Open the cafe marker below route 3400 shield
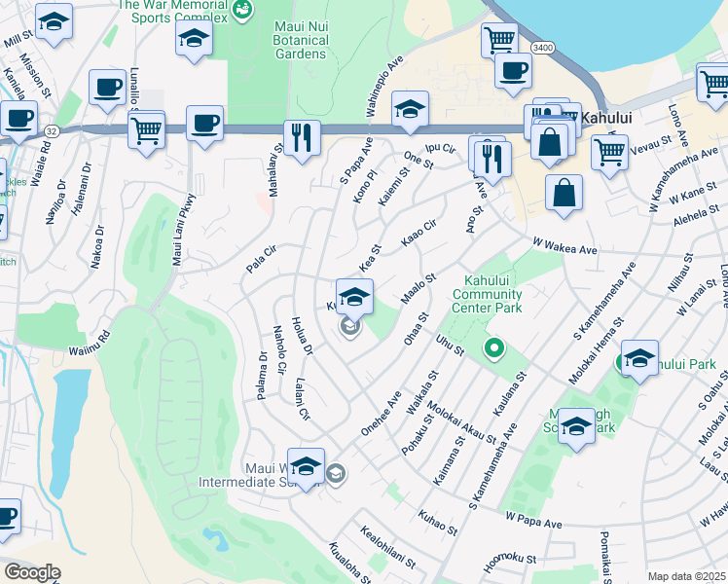 pos(513,74)
